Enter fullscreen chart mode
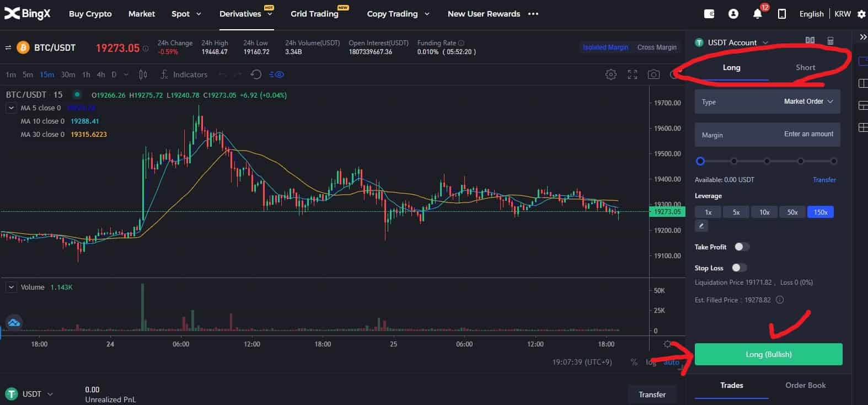 pos(633,74)
